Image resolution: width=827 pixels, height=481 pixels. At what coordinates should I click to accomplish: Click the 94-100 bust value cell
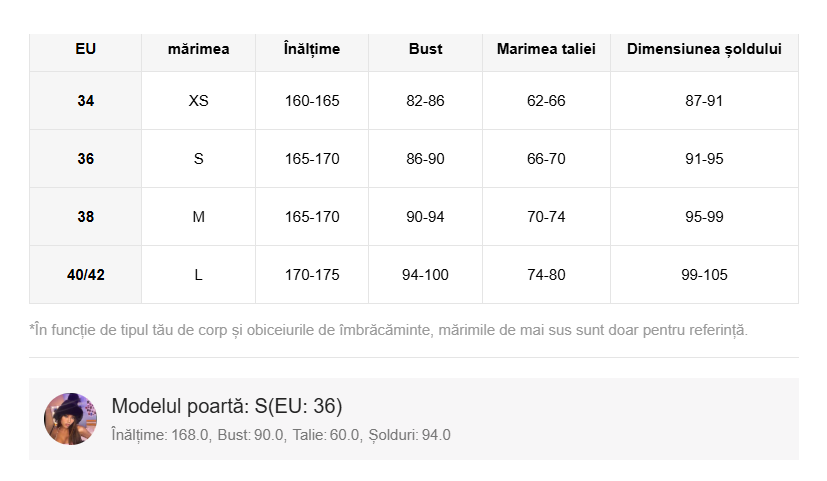click(x=425, y=275)
